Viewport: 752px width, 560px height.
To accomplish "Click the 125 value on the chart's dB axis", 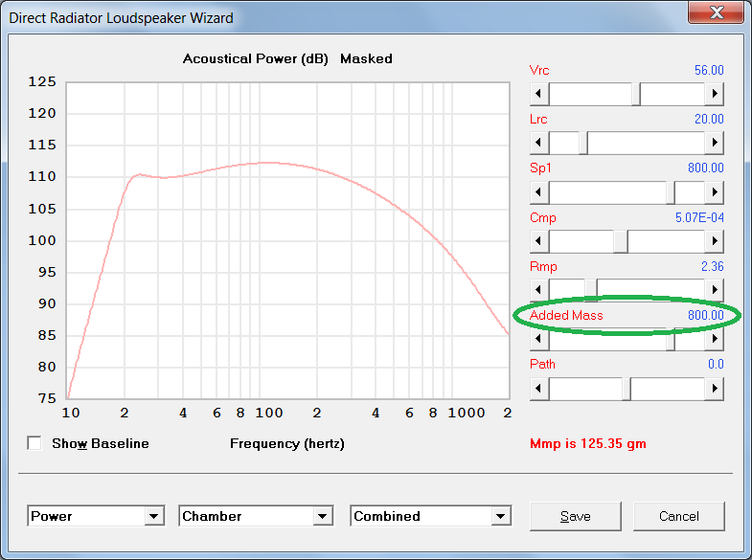I will click(x=42, y=82).
